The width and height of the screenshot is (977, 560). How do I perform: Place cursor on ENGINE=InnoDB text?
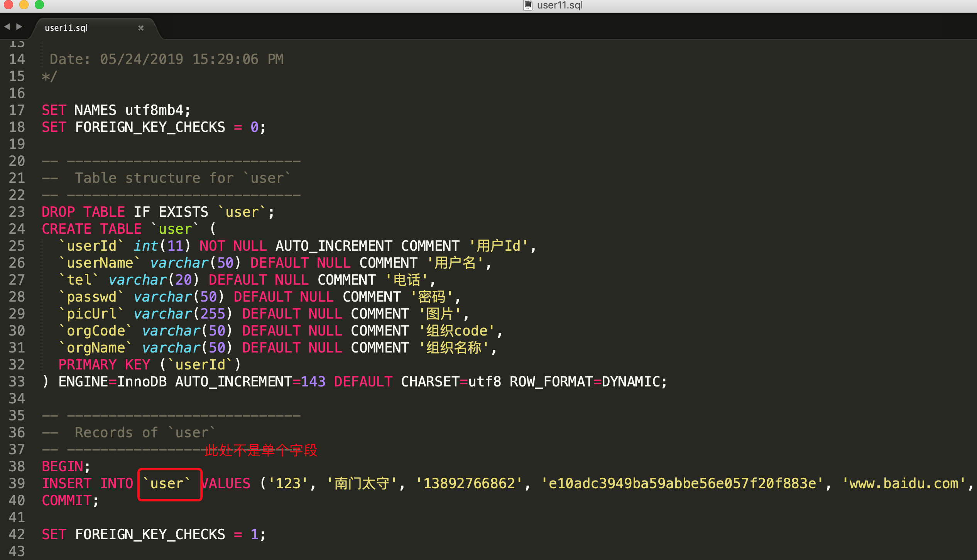(x=112, y=381)
